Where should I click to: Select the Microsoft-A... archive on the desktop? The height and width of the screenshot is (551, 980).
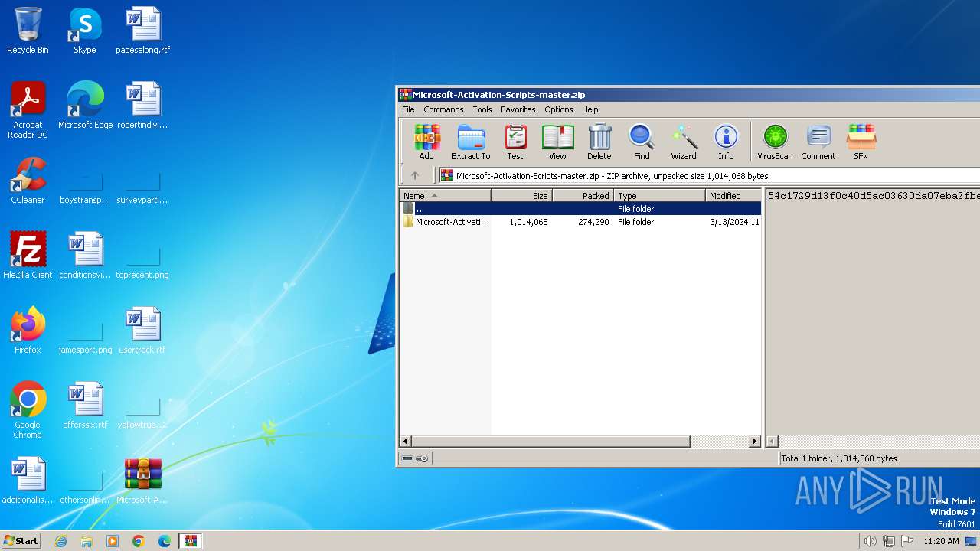[x=142, y=481]
